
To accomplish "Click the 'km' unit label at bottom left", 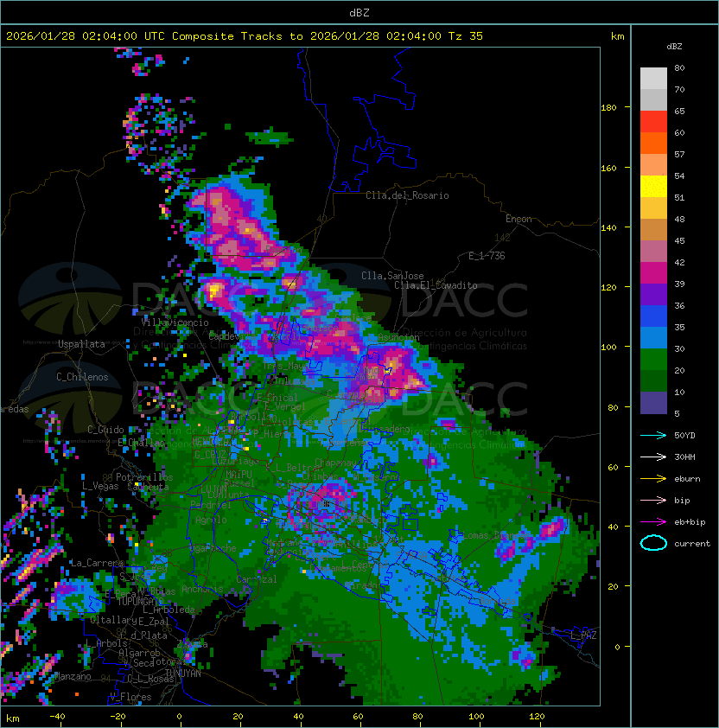I will (13, 718).
